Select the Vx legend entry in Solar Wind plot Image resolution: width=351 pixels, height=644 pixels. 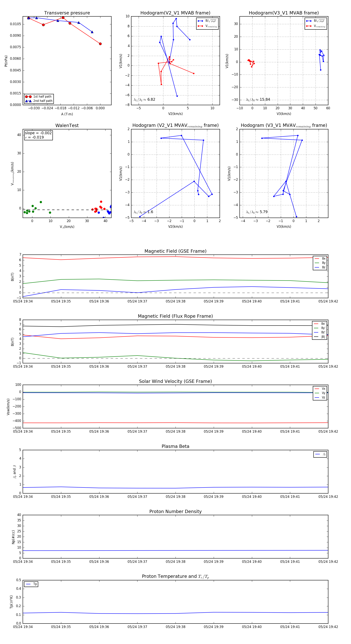pyautogui.click(x=320, y=389)
